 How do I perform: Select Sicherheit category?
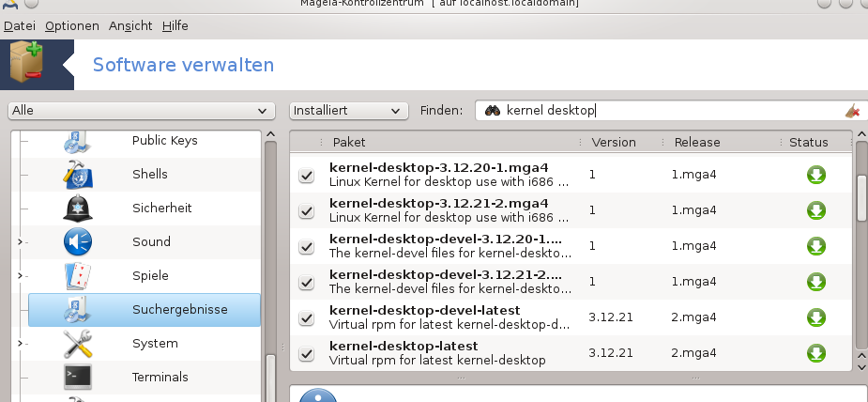click(162, 209)
